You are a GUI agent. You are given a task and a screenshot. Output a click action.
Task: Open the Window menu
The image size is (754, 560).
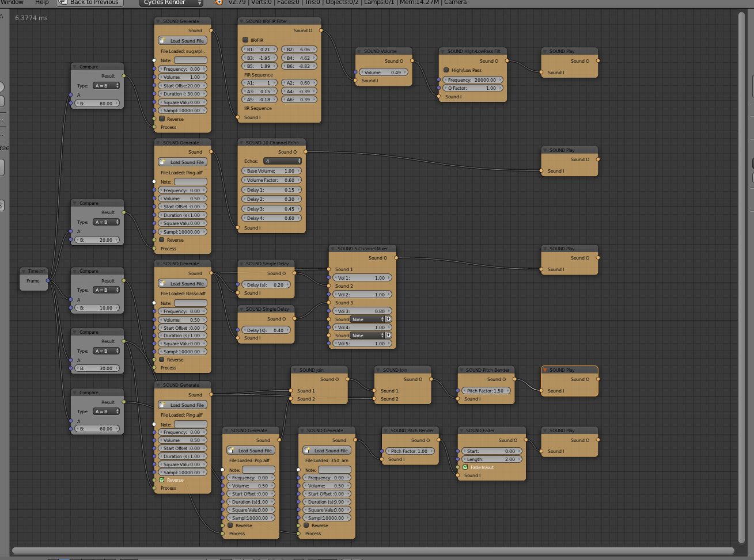click(12, 2)
